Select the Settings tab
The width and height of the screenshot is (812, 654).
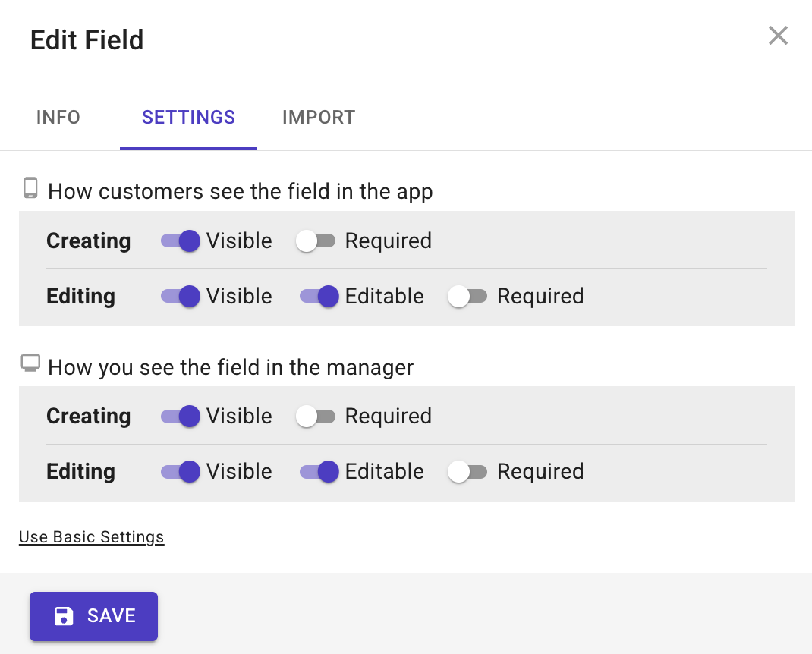[x=188, y=118]
